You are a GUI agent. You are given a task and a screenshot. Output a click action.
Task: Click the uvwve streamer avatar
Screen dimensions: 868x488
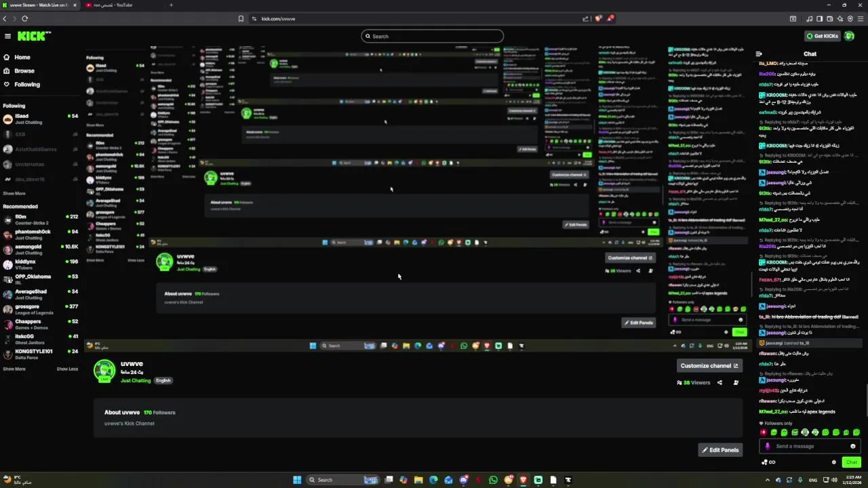[x=104, y=371]
